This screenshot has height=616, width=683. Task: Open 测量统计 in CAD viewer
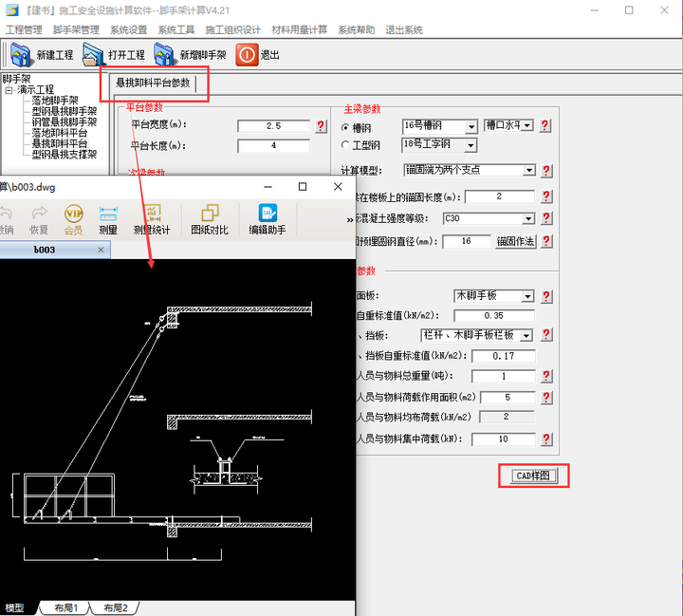(152, 219)
